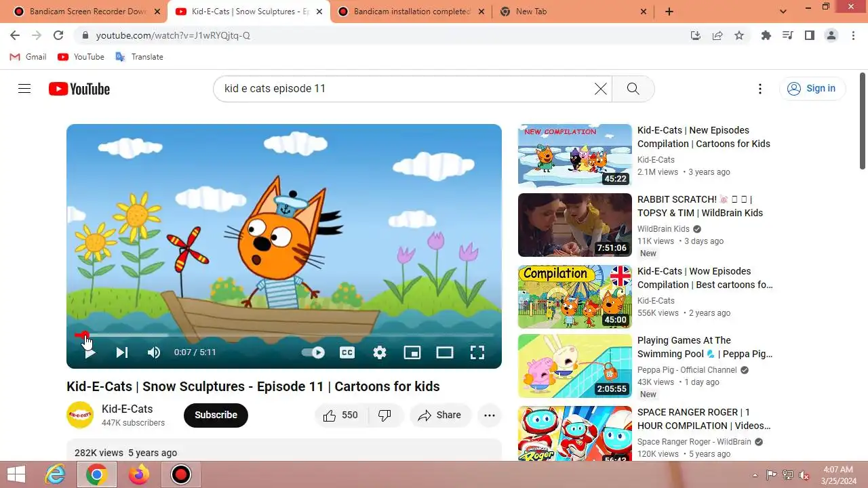Open Gmail bookmark
This screenshot has width=868, height=488.
coord(28,57)
